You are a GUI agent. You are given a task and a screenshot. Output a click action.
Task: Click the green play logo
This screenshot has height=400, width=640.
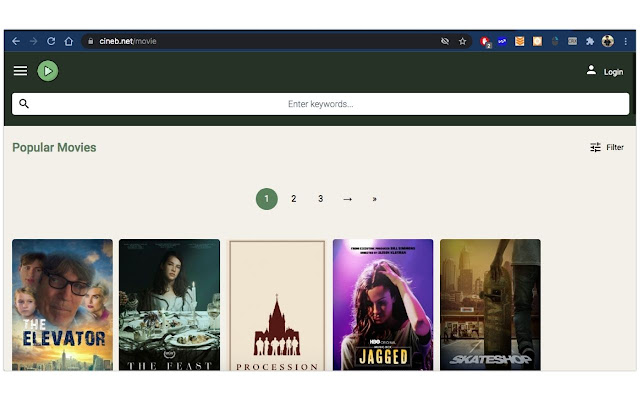pyautogui.click(x=48, y=71)
